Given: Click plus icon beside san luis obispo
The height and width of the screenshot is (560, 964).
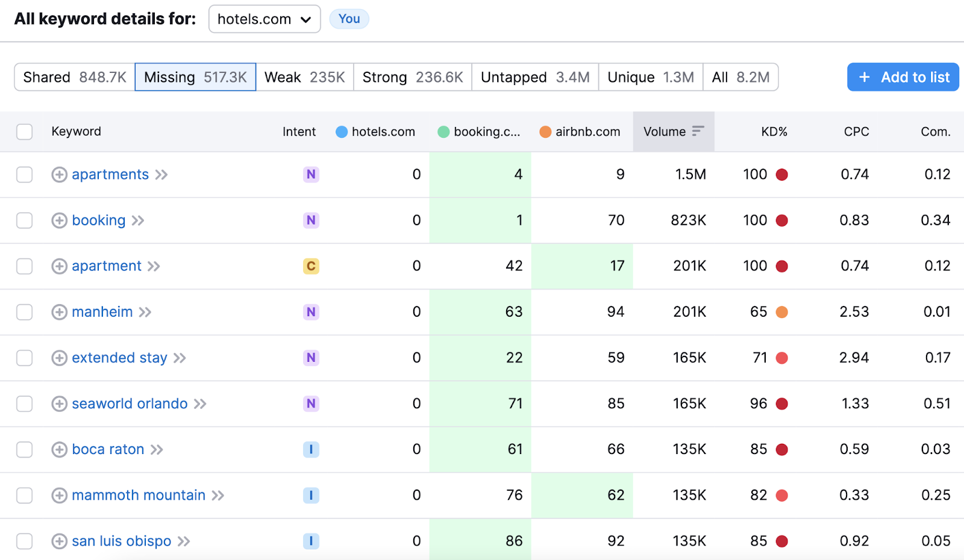Looking at the screenshot, I should pos(59,541).
